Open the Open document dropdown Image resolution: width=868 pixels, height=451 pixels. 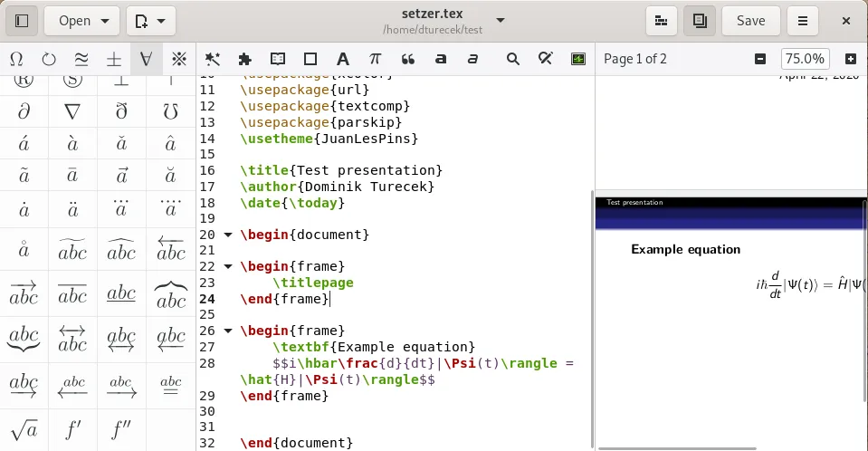[81, 20]
